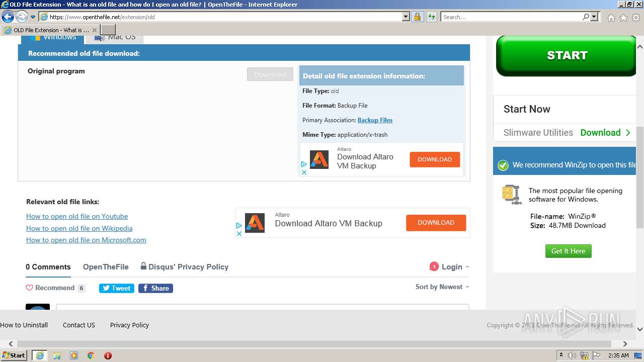The image size is (644, 362).
Task: Click the search magnifier icon
Action: pos(586,17)
